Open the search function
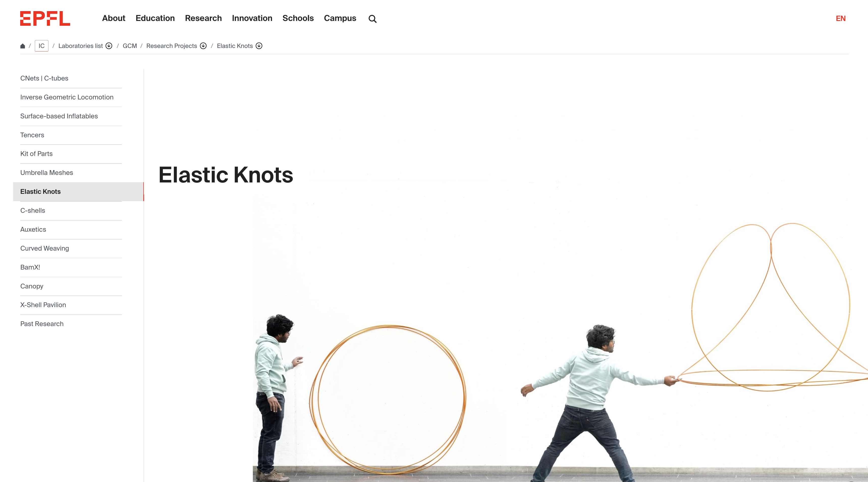The height and width of the screenshot is (482, 868). tap(372, 18)
